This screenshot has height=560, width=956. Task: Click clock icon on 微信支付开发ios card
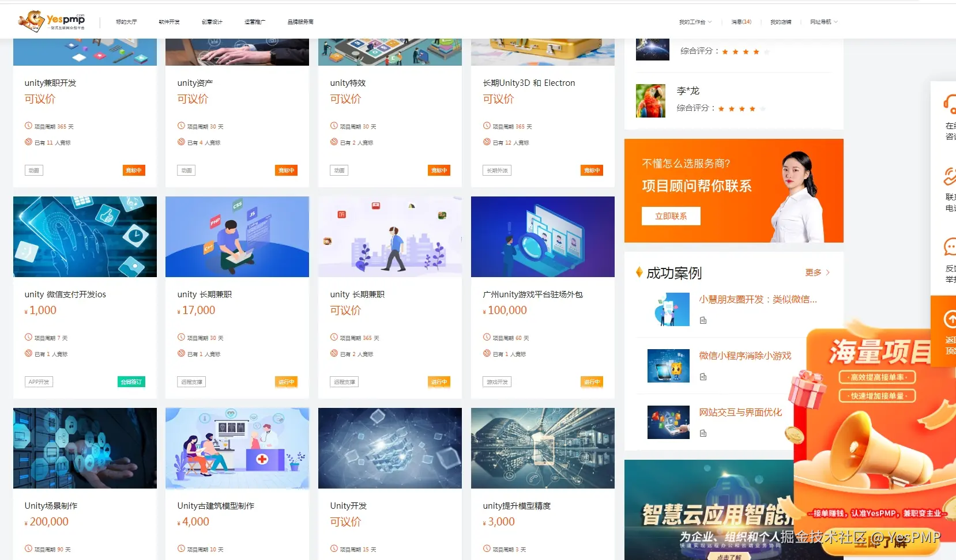(28, 337)
